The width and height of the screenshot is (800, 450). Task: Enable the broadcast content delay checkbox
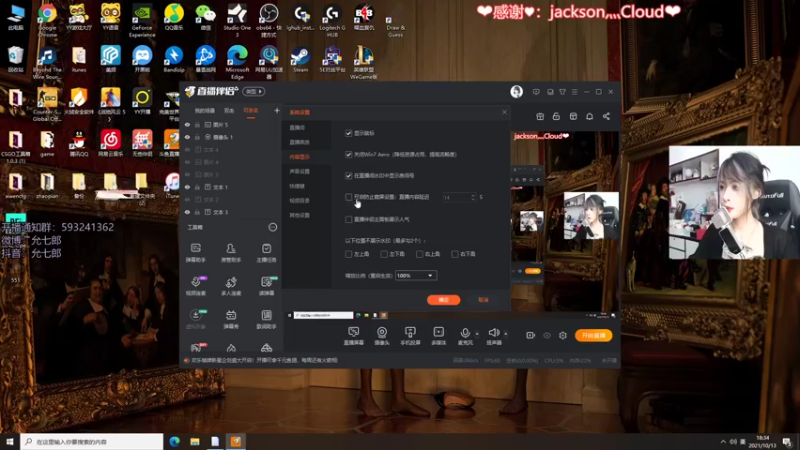tap(348, 197)
